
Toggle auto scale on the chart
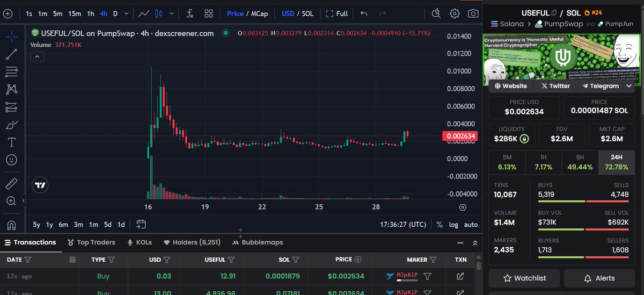(471, 225)
